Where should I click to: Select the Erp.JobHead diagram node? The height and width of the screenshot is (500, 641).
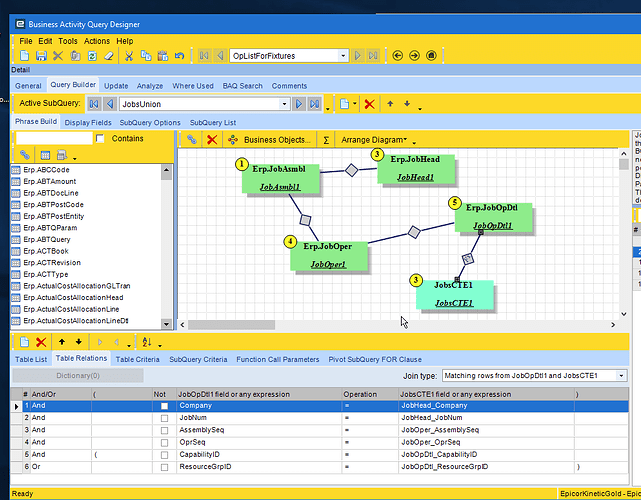point(416,168)
